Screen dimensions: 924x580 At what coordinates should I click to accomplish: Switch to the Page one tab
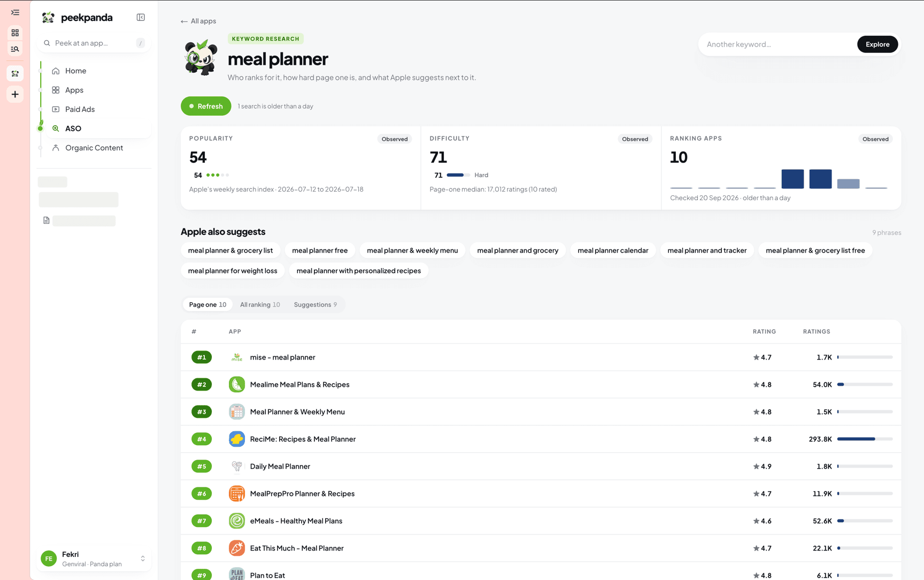[207, 304]
